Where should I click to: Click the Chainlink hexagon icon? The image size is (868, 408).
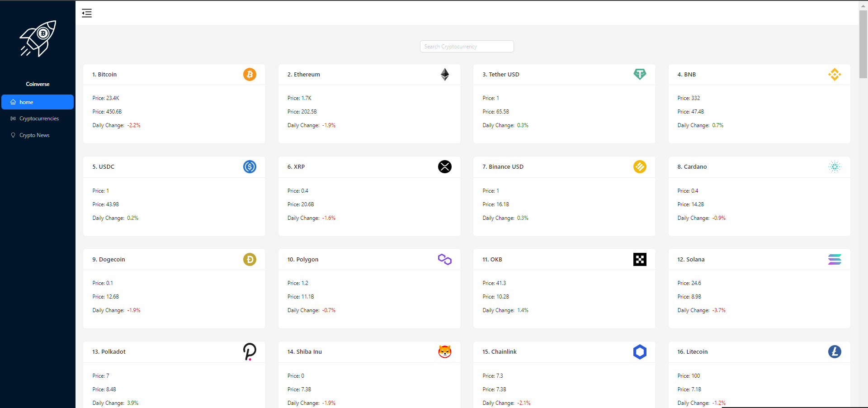[x=640, y=352]
